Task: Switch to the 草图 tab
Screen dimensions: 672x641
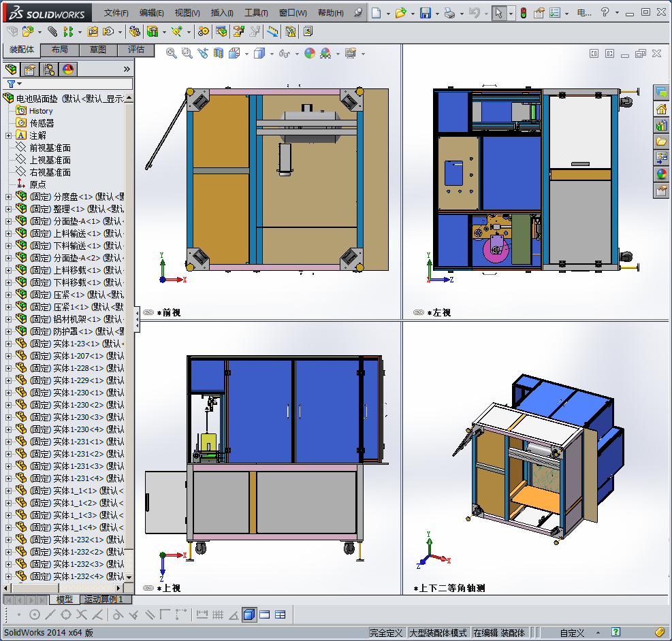Action: (98, 50)
